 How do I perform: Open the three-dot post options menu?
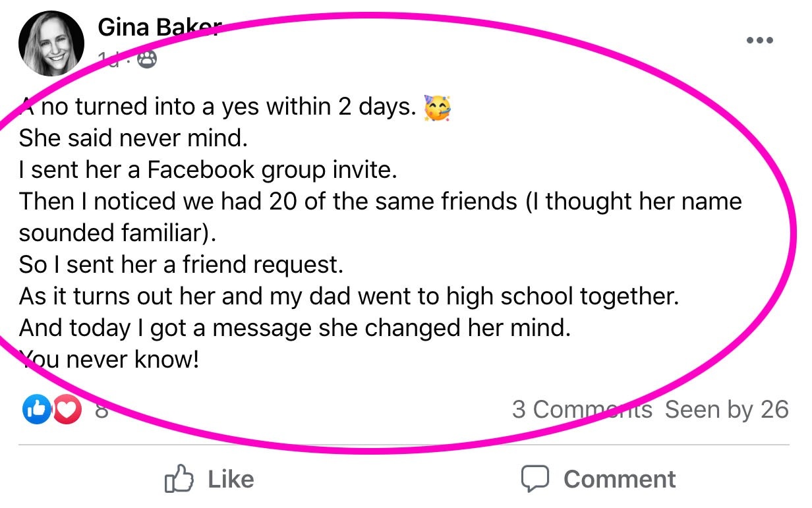coord(759,41)
